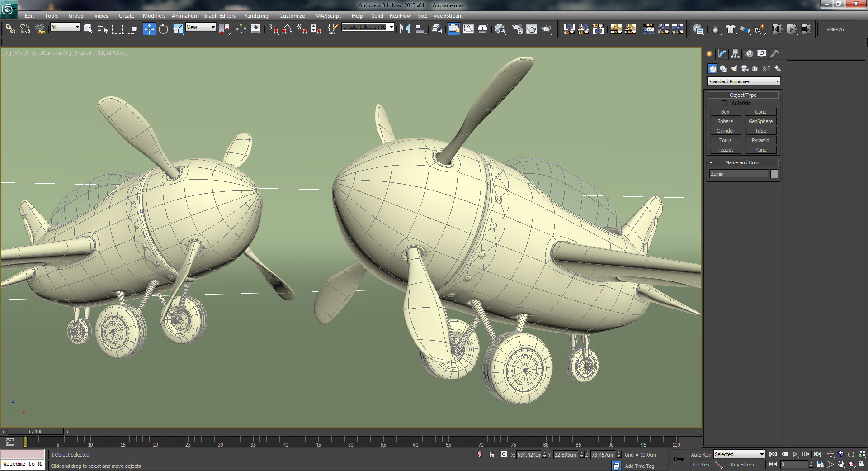Open the Modify panel tab
868x471 pixels.
[722, 54]
